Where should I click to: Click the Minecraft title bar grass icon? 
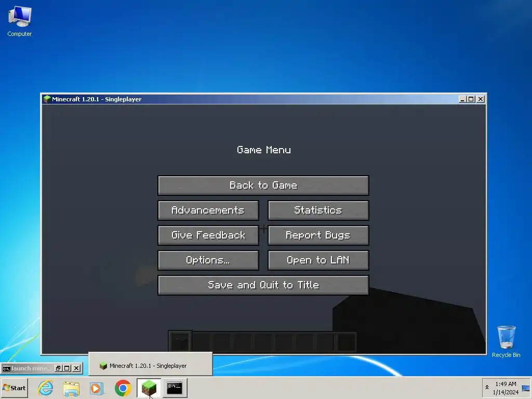tap(47, 99)
